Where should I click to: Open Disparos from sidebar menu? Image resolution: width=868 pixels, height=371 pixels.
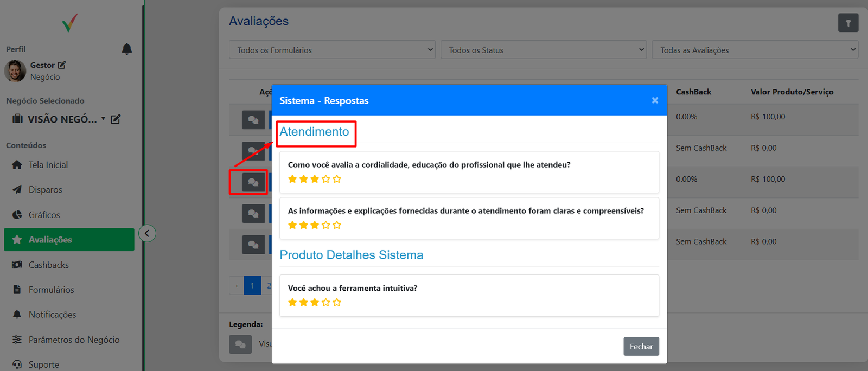(x=45, y=190)
